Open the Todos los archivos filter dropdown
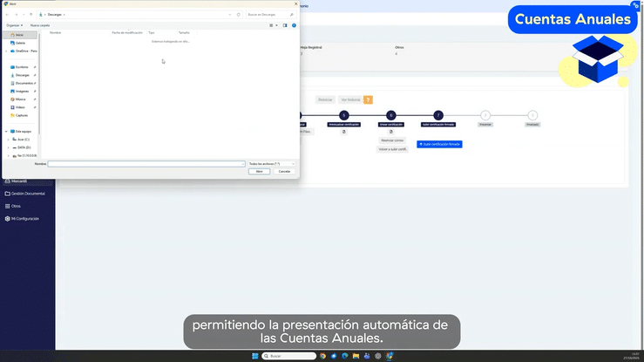 (x=271, y=164)
